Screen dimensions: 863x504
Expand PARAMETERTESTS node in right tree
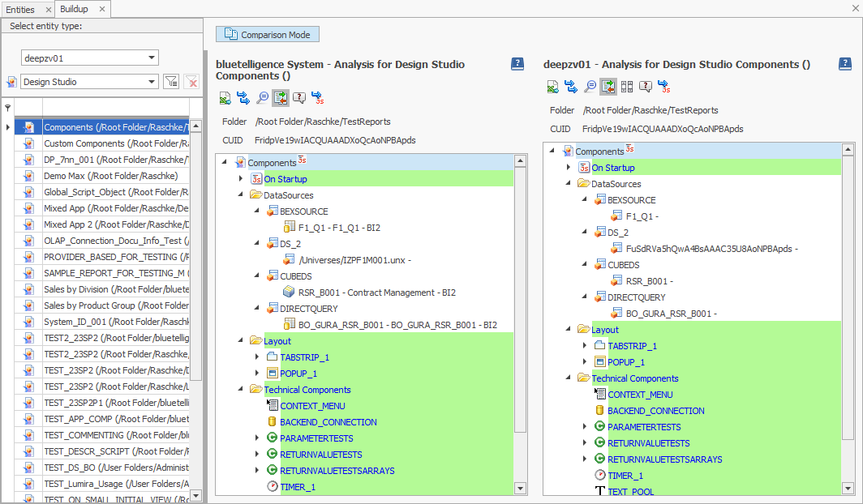tap(585, 427)
